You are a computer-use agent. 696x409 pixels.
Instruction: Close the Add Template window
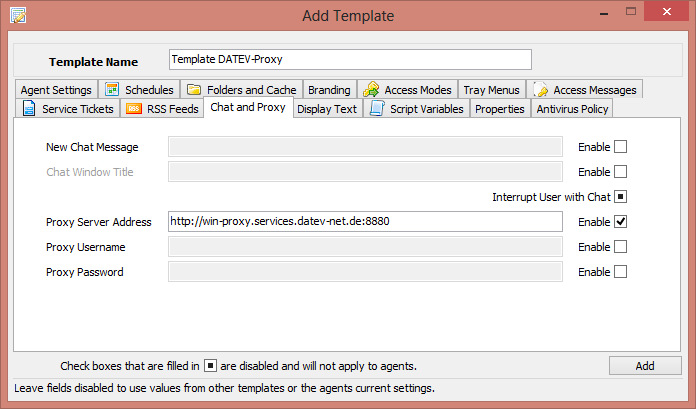tap(667, 12)
